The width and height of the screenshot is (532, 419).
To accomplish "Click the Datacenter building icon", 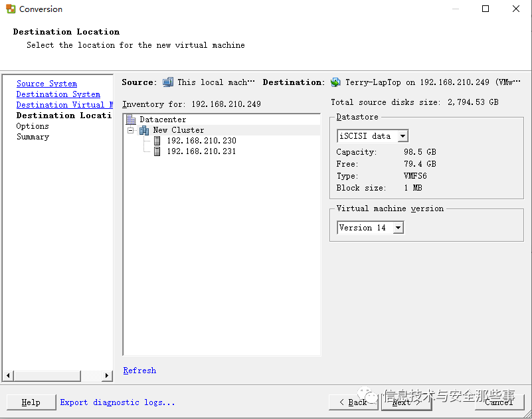I will point(131,120).
